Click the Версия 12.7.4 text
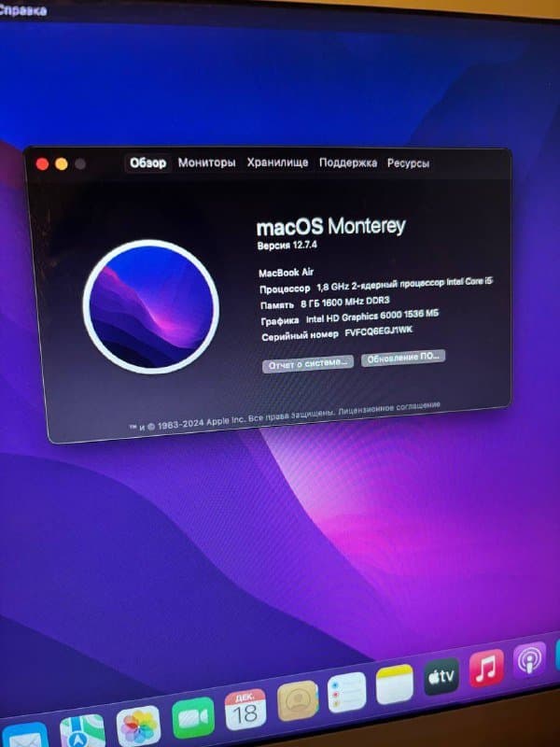The image size is (560, 747). 287,246
